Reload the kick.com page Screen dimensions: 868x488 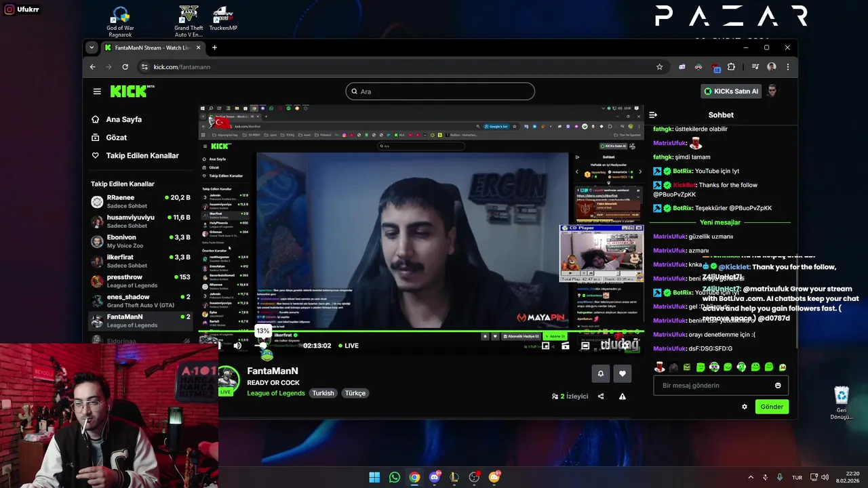tap(125, 67)
